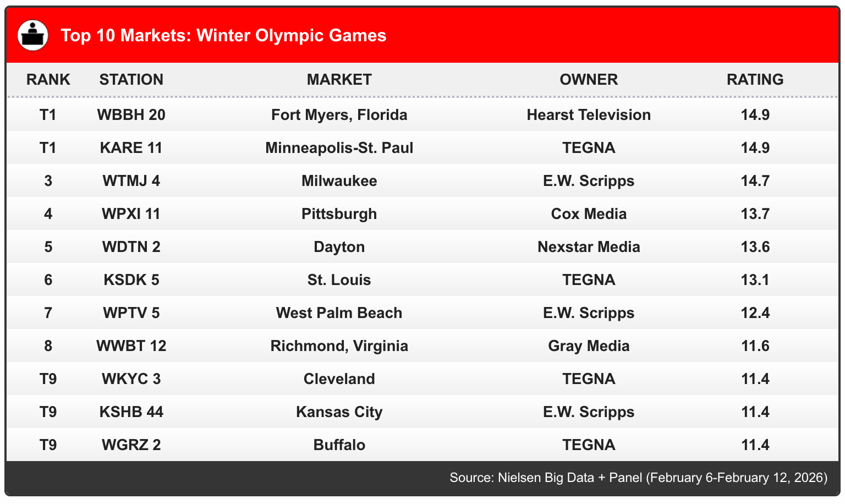845x504 pixels.
Task: Click the Minneapolis-St. Paul market cell
Action: tap(339, 147)
